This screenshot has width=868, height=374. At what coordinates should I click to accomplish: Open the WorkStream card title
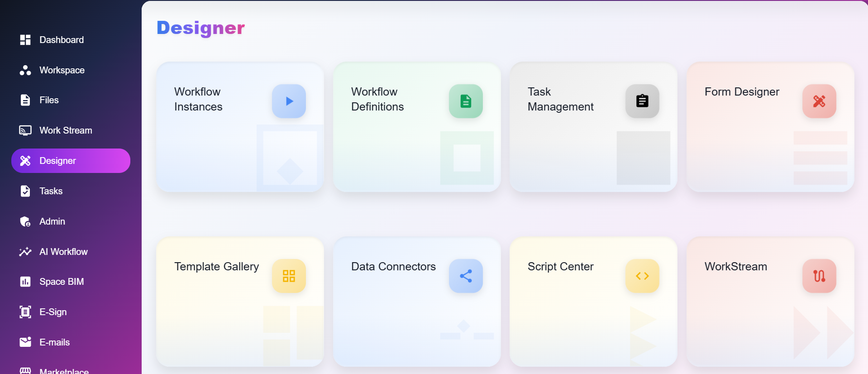pos(736,267)
